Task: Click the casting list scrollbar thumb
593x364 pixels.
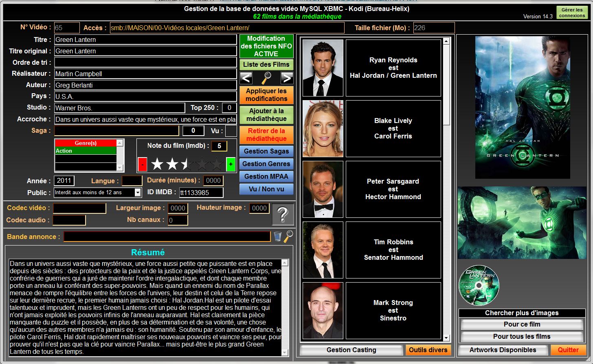Action: (x=446, y=84)
